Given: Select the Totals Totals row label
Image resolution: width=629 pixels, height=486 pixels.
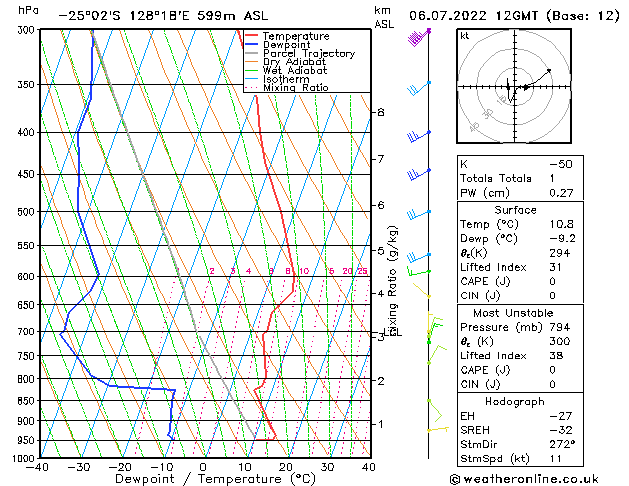Looking at the screenshot, I should [x=495, y=178].
